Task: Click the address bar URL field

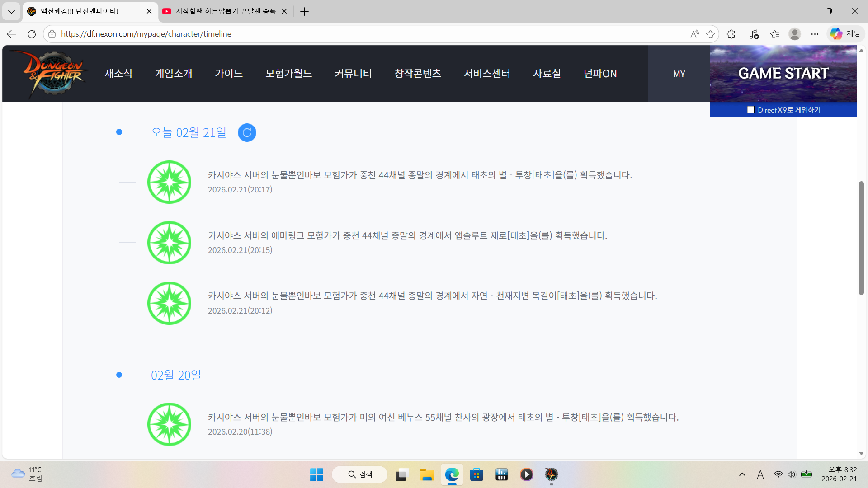Action: [362, 34]
